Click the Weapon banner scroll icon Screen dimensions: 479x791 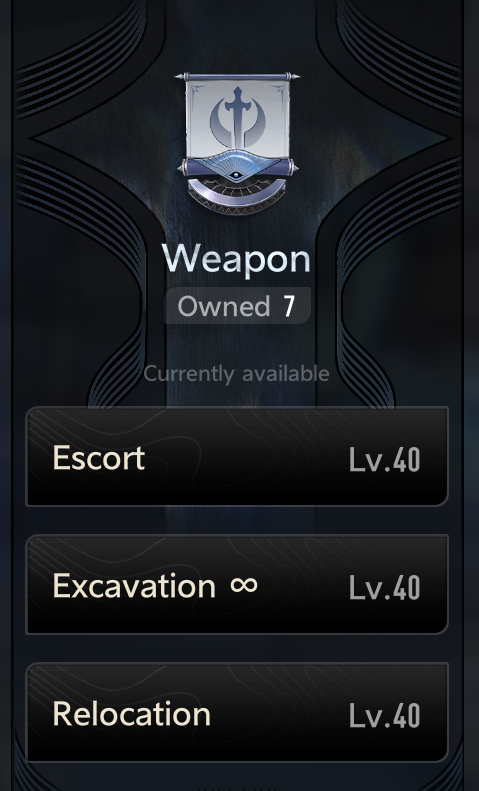(x=237, y=144)
